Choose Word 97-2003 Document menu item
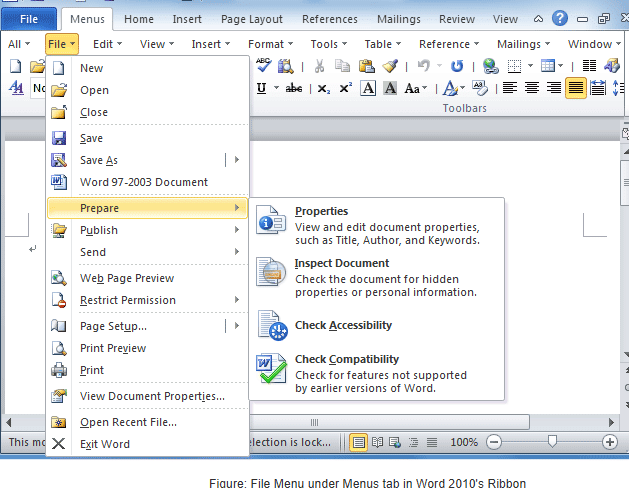Viewport: 629px width, 488px height. 147,182
